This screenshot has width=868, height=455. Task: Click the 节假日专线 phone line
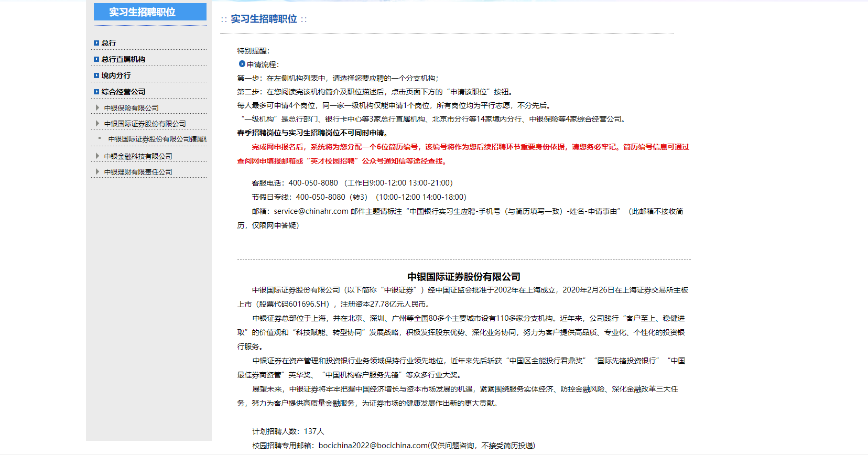pyautogui.click(x=359, y=197)
